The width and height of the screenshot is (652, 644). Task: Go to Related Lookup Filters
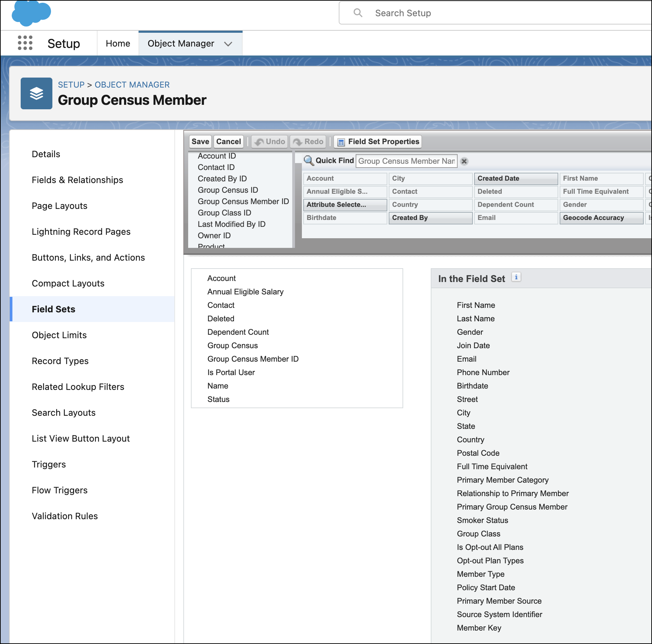[78, 387]
